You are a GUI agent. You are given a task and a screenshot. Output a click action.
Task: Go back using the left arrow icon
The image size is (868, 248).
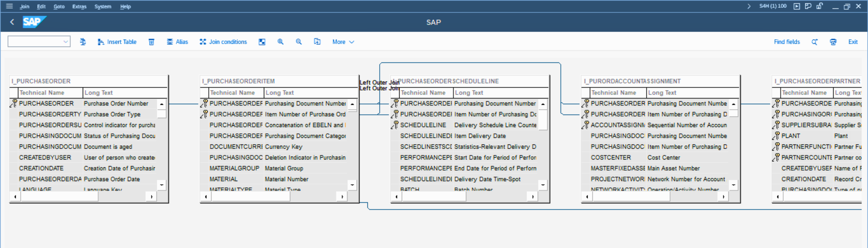(12, 22)
